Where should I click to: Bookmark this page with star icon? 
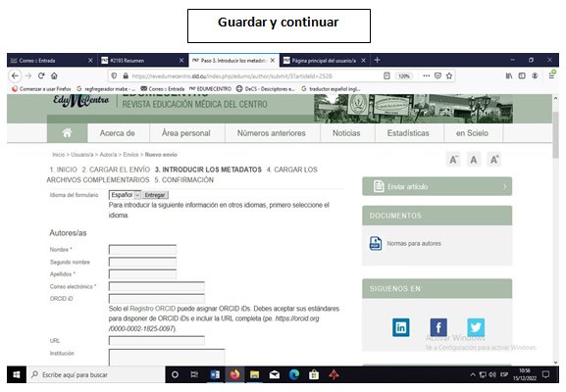(x=449, y=75)
